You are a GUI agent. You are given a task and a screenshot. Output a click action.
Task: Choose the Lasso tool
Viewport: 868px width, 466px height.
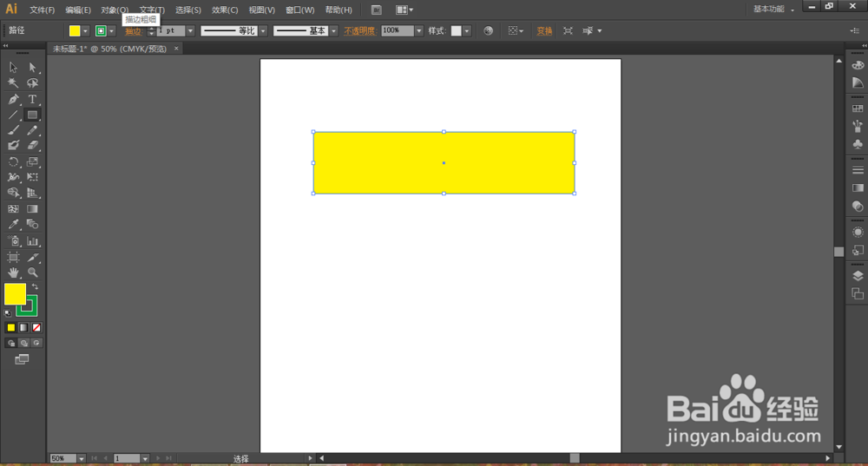tap(33, 83)
